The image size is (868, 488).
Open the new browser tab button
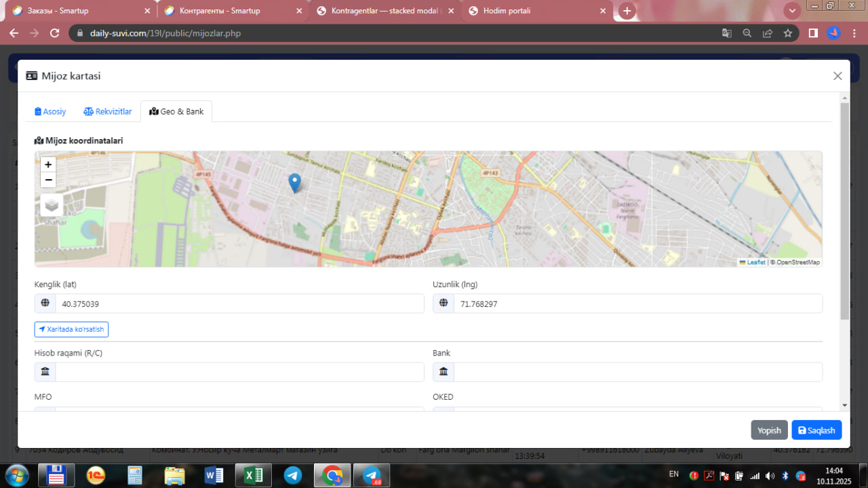click(x=627, y=11)
